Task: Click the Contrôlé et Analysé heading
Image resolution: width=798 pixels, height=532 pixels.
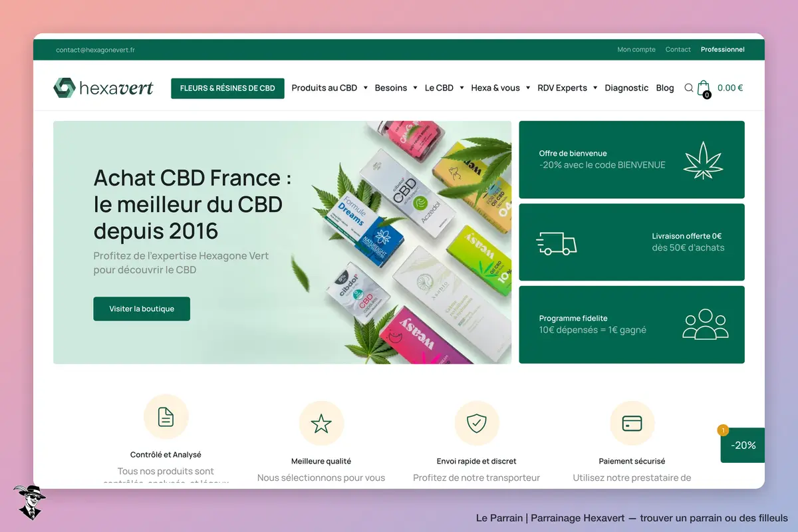Action: pyautogui.click(x=166, y=455)
